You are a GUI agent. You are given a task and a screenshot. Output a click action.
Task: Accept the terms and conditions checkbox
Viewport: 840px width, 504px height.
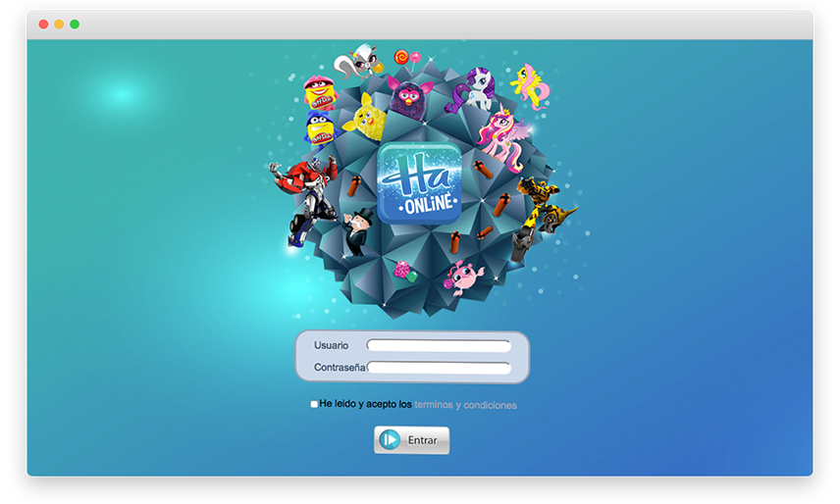[314, 404]
